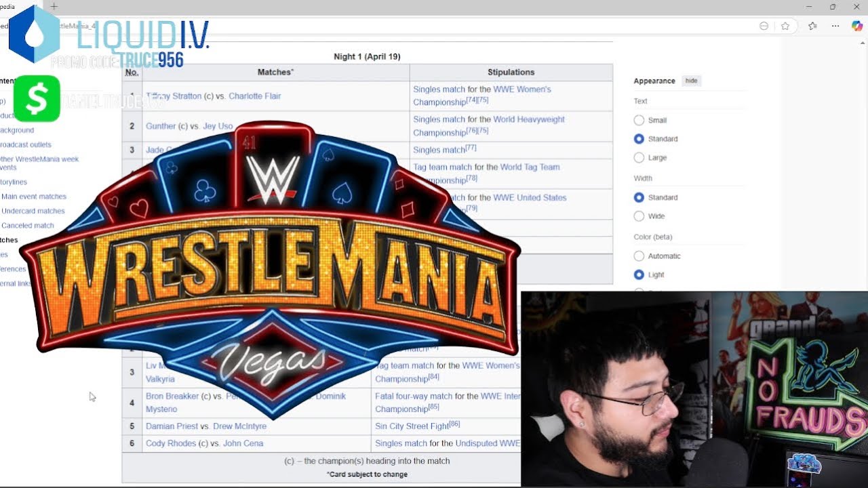Open the Jey Uso article link
Viewport: 868px width, 488px height.
(218, 126)
